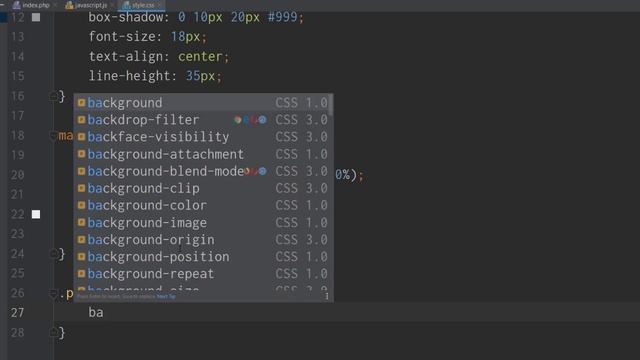Click property icon beside backdrop-filter

coord(81,120)
